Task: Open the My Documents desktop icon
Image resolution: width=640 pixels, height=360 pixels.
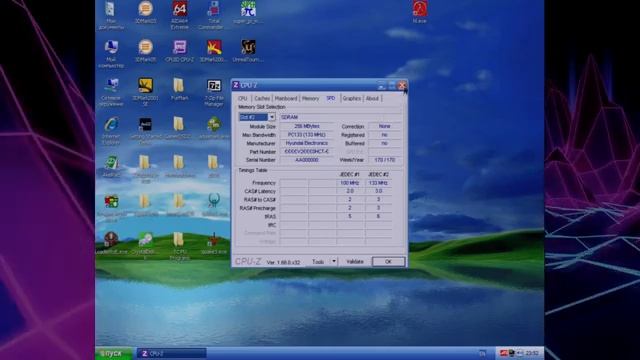Action: pos(111,15)
